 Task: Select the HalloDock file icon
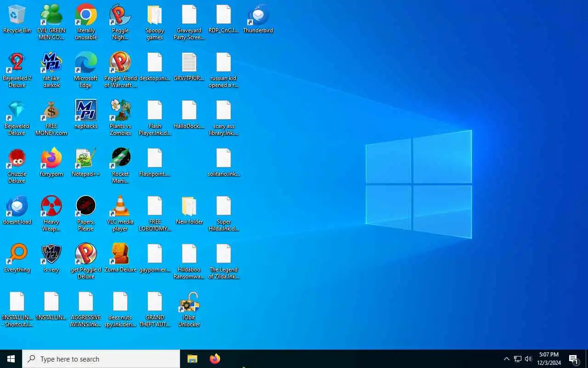tap(189, 115)
